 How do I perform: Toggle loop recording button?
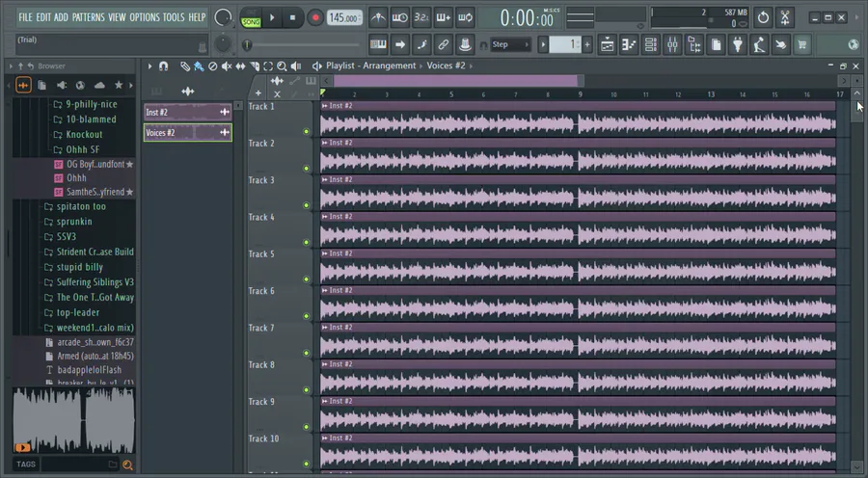(x=465, y=17)
